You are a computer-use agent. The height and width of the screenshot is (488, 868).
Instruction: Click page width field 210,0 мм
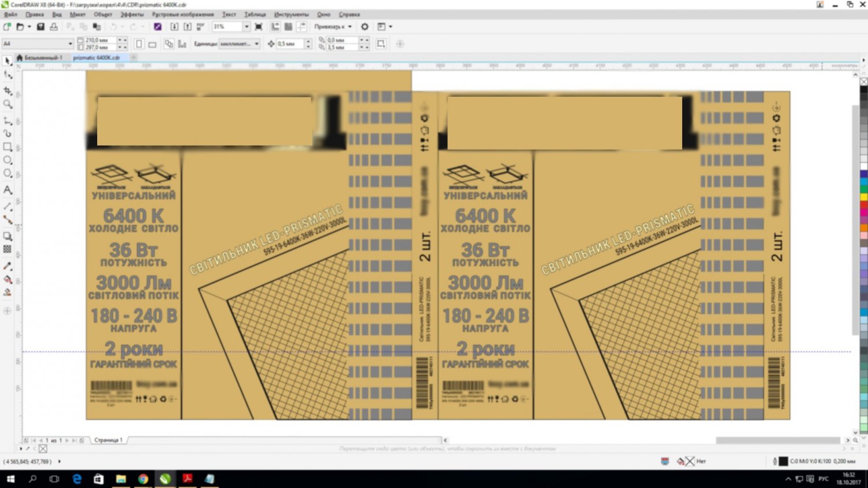coord(101,40)
